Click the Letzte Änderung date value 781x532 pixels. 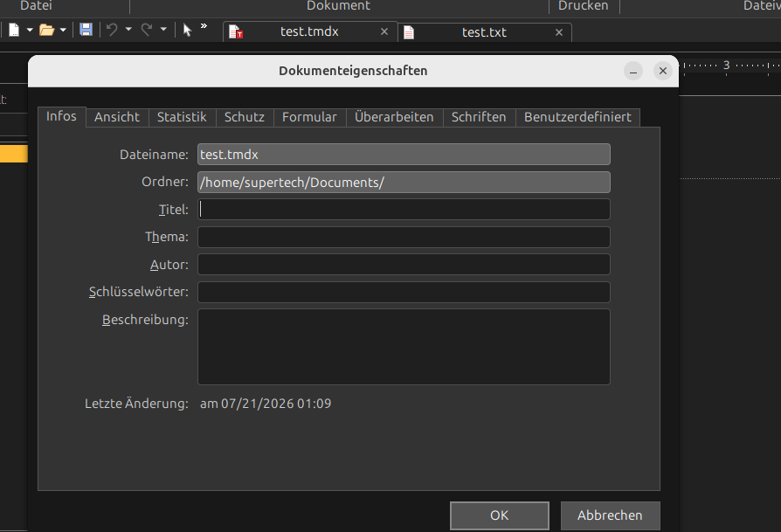click(266, 404)
